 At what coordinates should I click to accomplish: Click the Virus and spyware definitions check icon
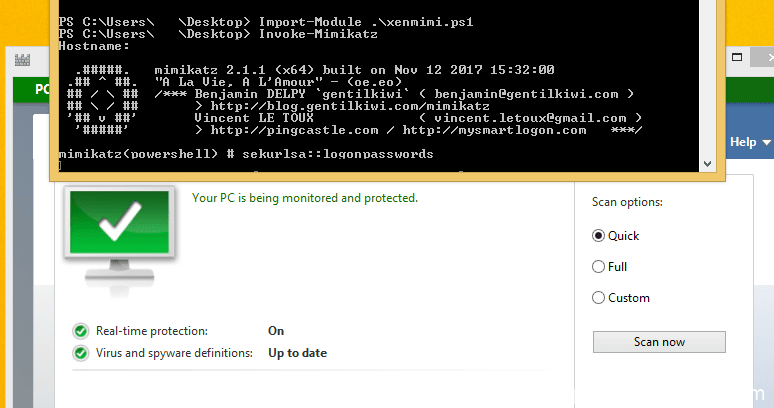[x=80, y=353]
